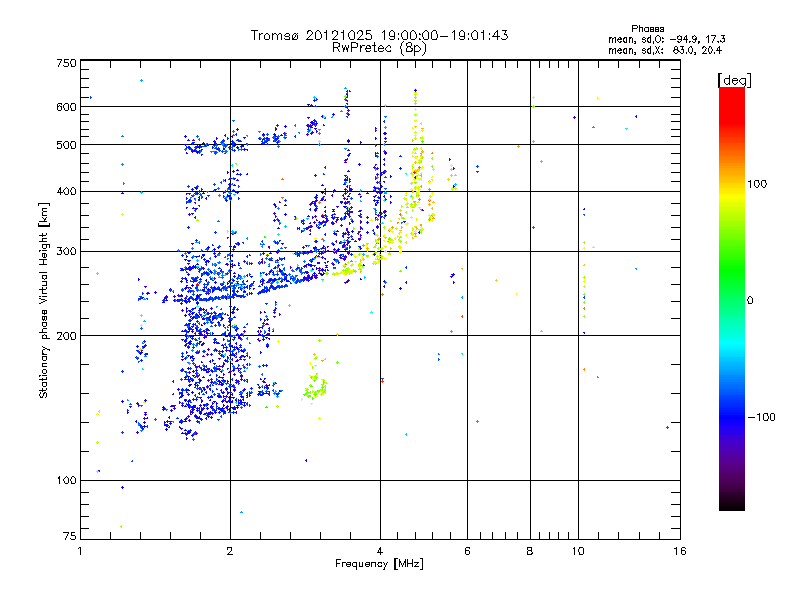
Task: Click the y-axis '300' label
Action: coord(66,252)
